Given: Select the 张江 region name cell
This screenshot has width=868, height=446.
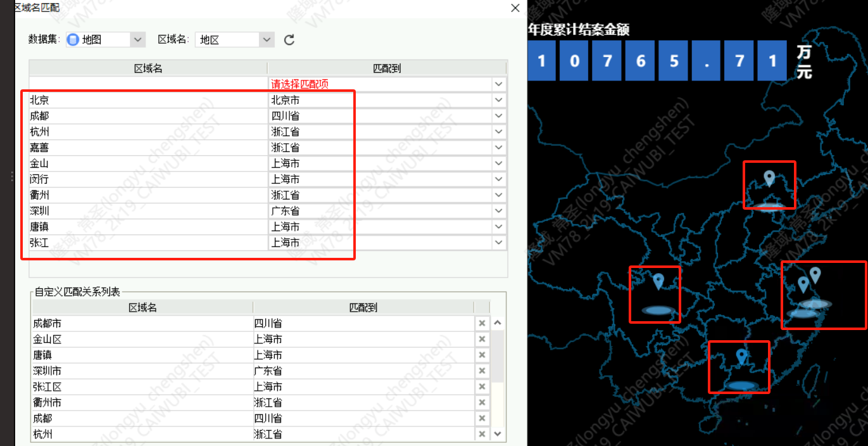Looking at the screenshot, I should [148, 243].
